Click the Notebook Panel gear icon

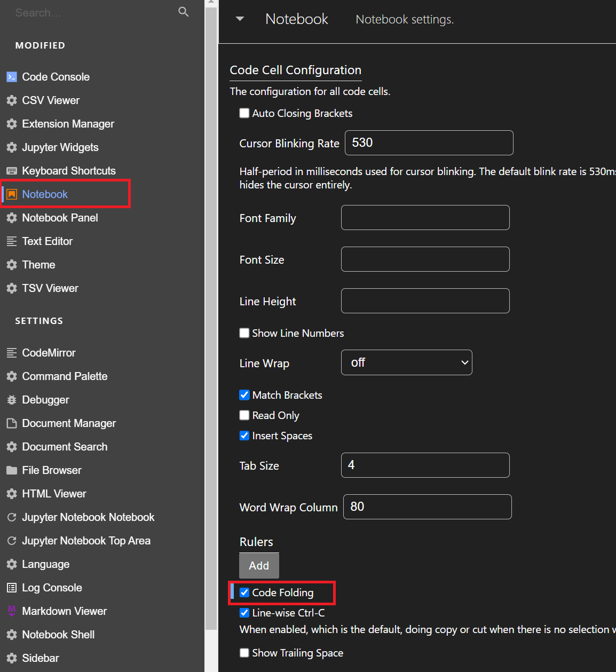coord(12,218)
